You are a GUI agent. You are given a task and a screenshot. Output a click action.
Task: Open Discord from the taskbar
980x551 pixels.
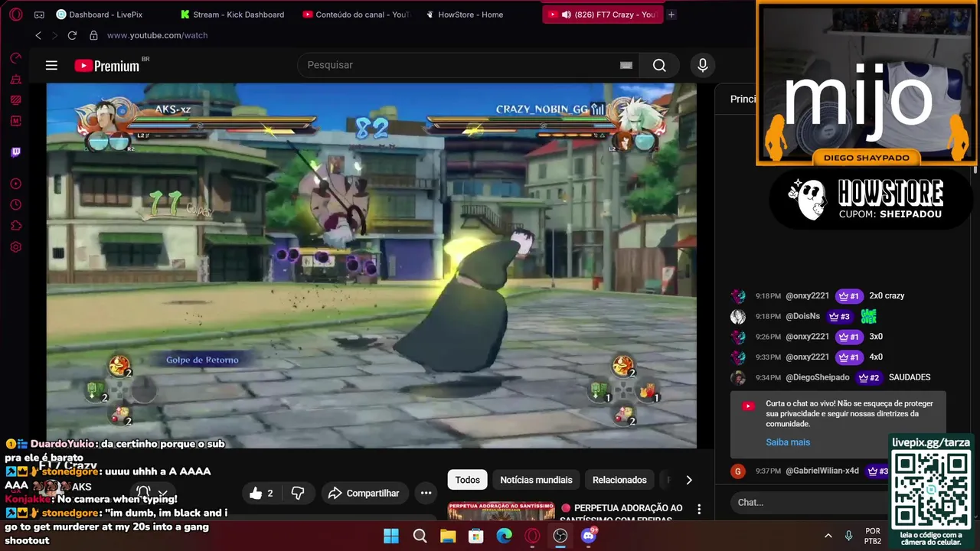(x=589, y=536)
